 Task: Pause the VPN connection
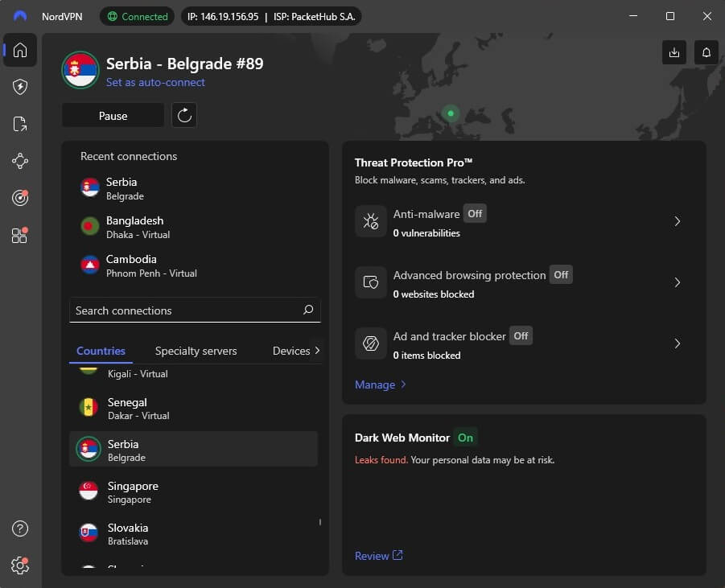coord(113,115)
